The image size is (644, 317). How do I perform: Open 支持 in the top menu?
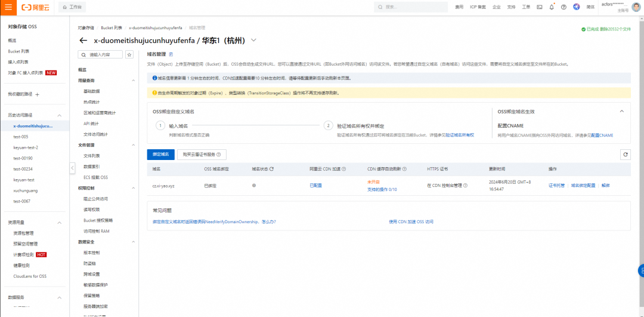[x=512, y=7]
